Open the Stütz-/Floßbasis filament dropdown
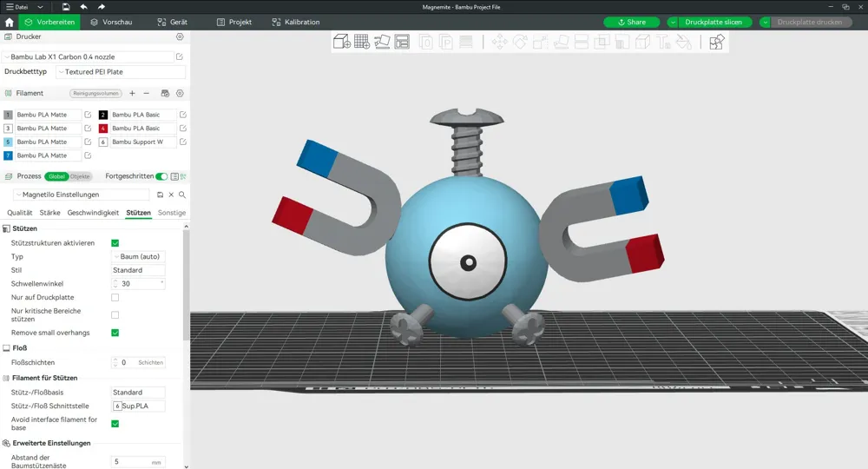868x469 pixels. tap(138, 392)
